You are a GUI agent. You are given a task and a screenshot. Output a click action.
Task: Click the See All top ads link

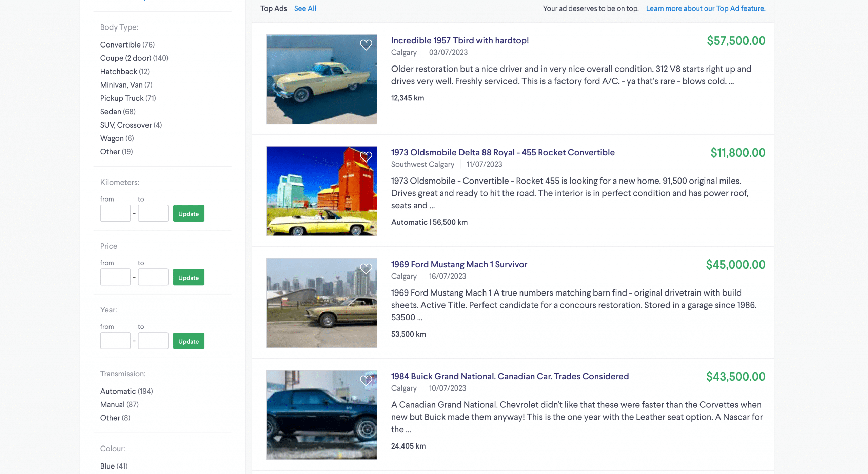tap(304, 8)
